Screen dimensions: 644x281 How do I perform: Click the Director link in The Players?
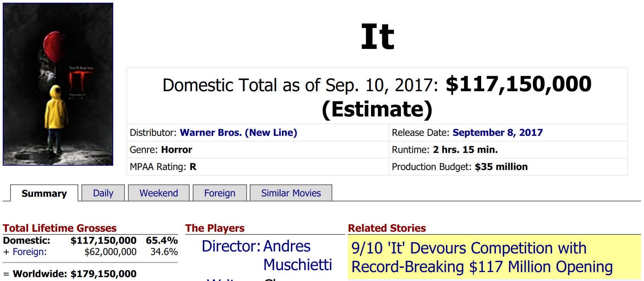(x=230, y=246)
